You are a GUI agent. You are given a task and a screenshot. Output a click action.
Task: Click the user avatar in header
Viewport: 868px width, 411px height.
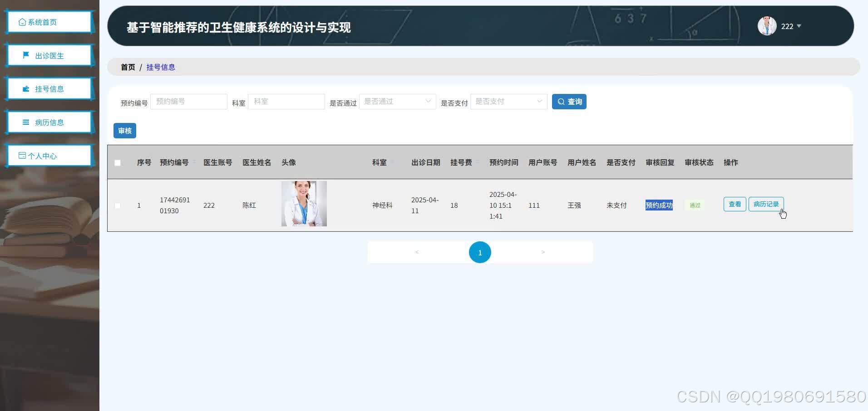767,26
